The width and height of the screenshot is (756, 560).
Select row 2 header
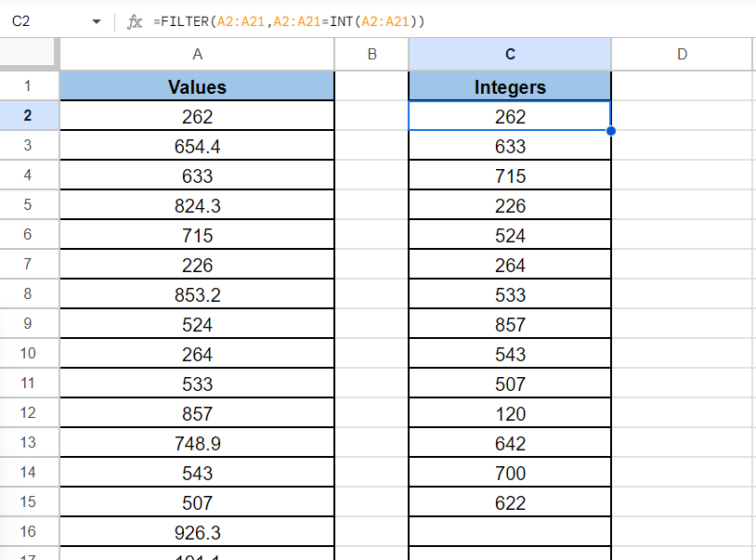[28, 116]
